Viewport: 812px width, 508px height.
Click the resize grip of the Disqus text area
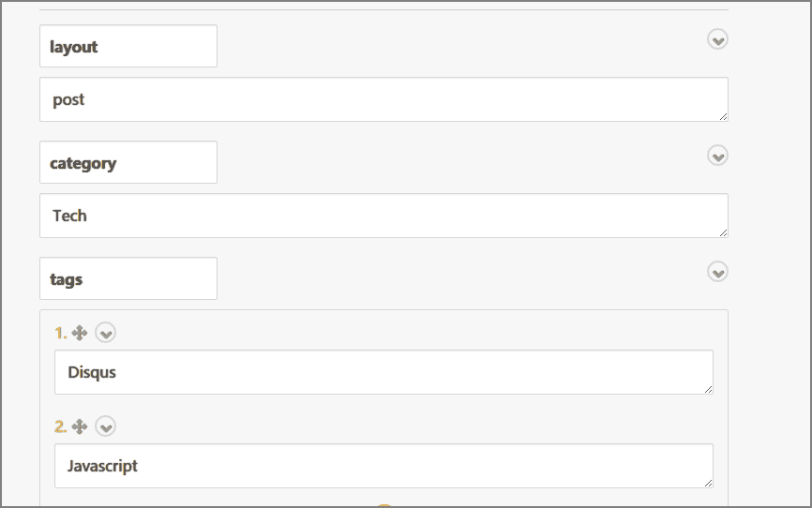[x=709, y=389]
